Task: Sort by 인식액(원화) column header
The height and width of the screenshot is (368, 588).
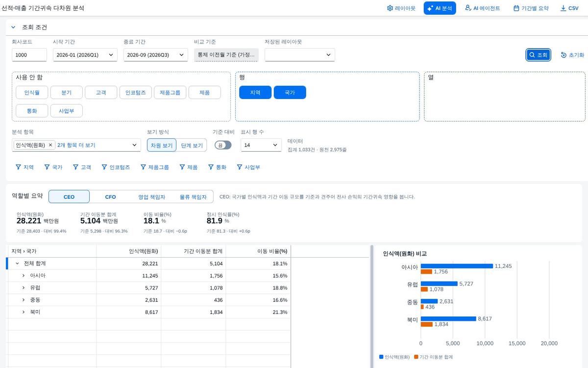Action: pos(129,251)
